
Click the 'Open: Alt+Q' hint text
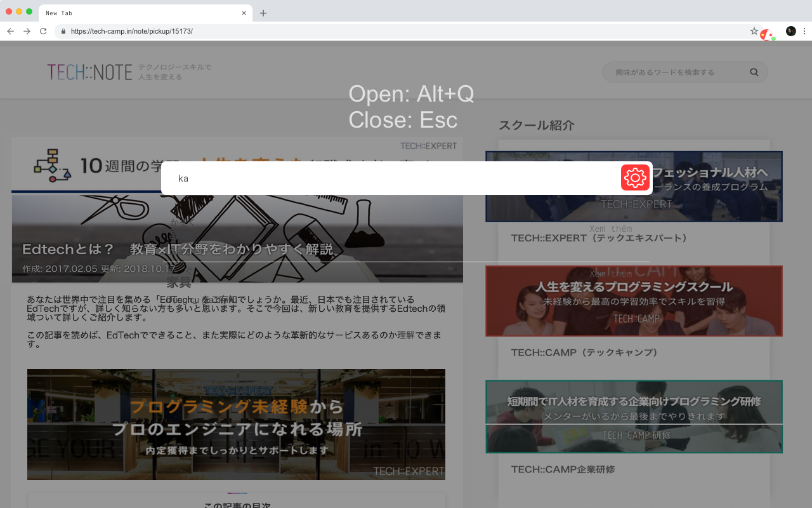[411, 94]
